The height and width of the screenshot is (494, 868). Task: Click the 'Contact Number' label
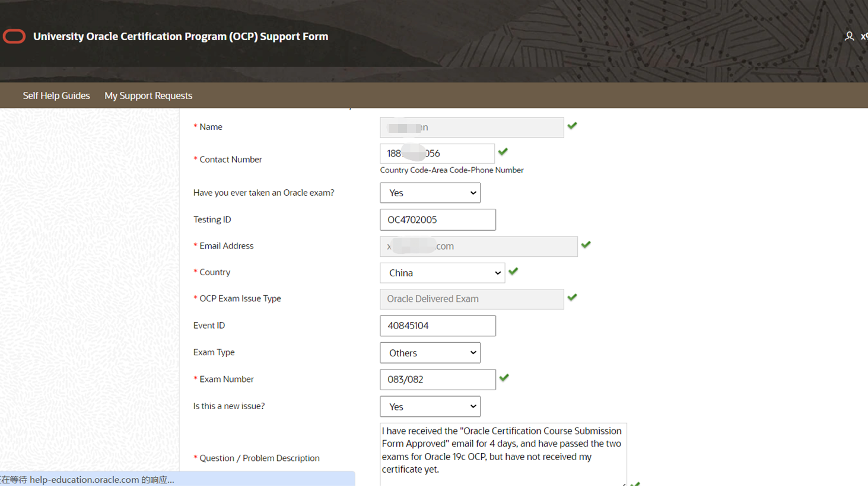[231, 160]
